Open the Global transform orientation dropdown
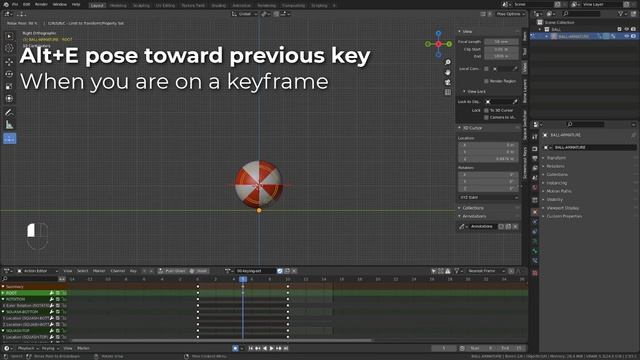Image resolution: width=640 pixels, height=360 pixels. (x=244, y=14)
